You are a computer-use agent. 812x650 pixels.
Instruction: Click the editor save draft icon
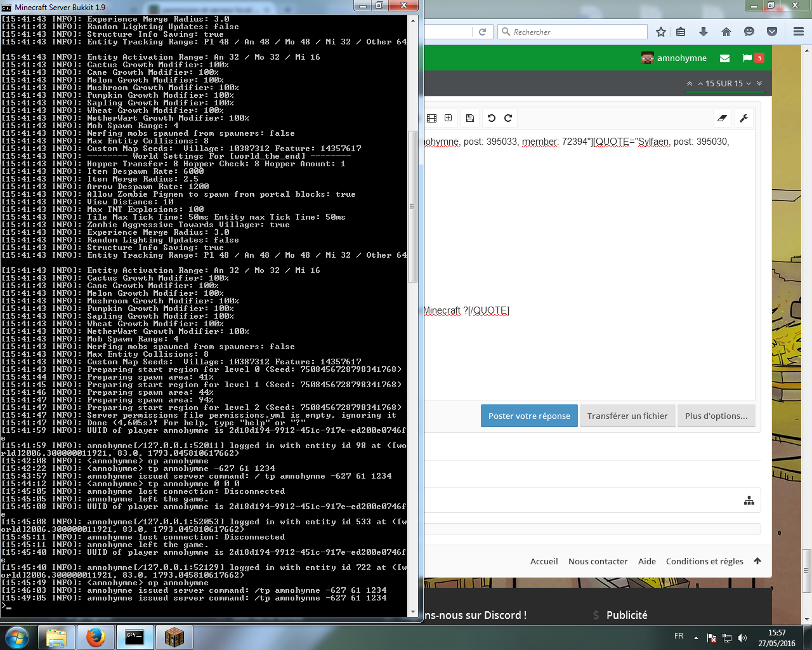470,118
